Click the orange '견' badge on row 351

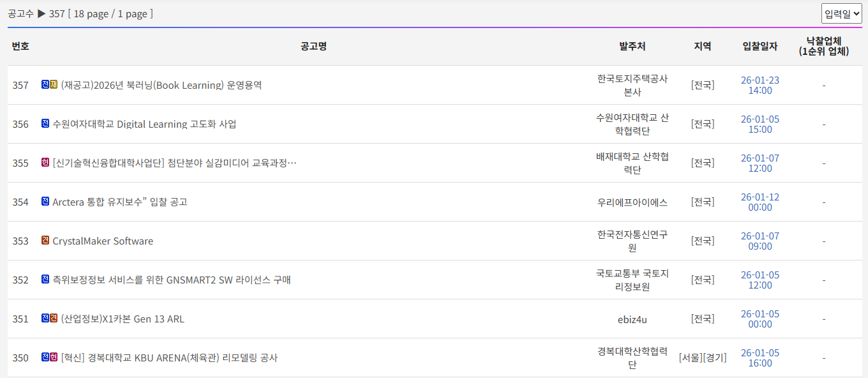pos(54,318)
